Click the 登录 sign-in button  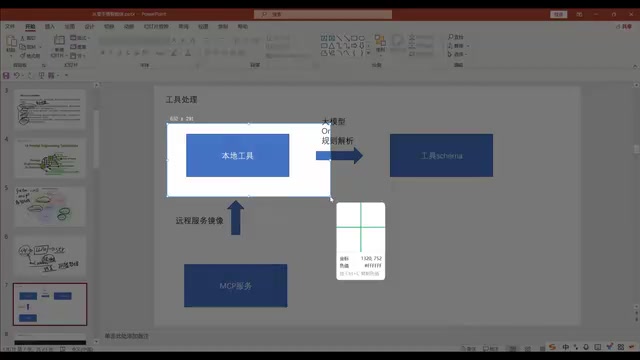click(559, 14)
